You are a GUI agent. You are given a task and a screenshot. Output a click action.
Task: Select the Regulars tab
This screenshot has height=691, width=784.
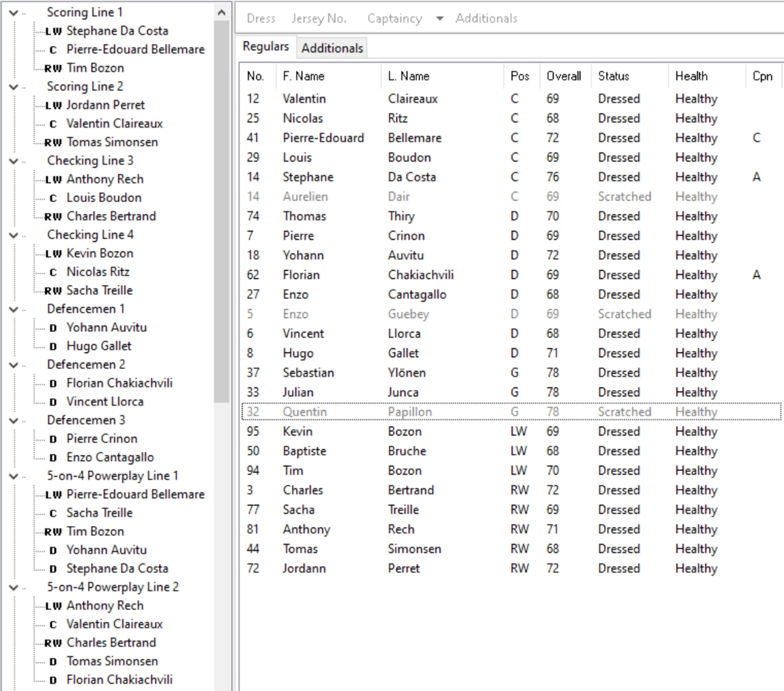(x=265, y=47)
